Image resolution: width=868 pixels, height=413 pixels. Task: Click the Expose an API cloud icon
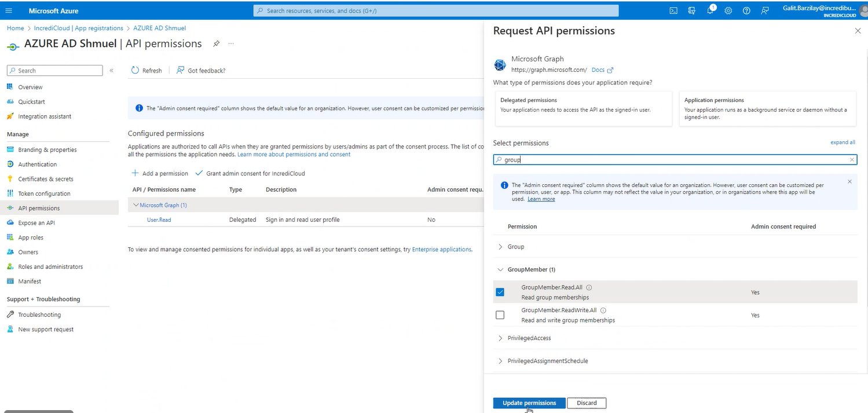click(10, 222)
